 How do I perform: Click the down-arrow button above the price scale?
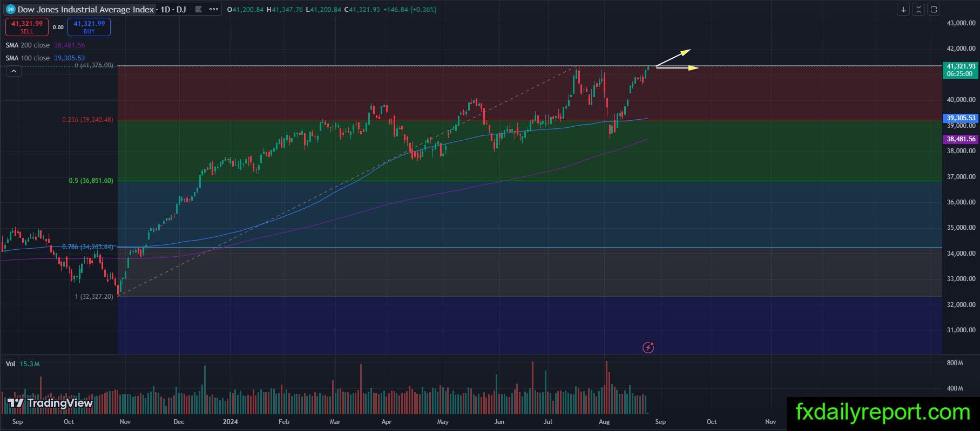903,9
